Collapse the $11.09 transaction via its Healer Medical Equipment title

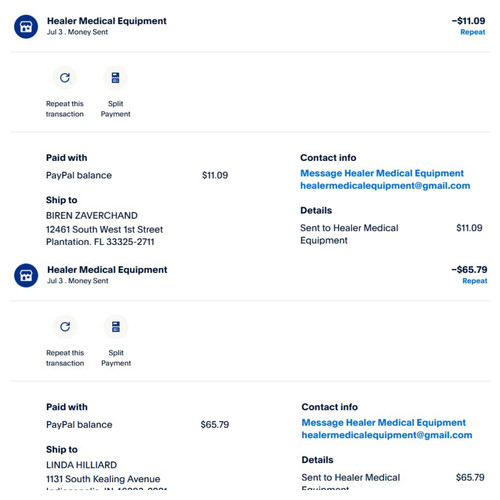107,21
